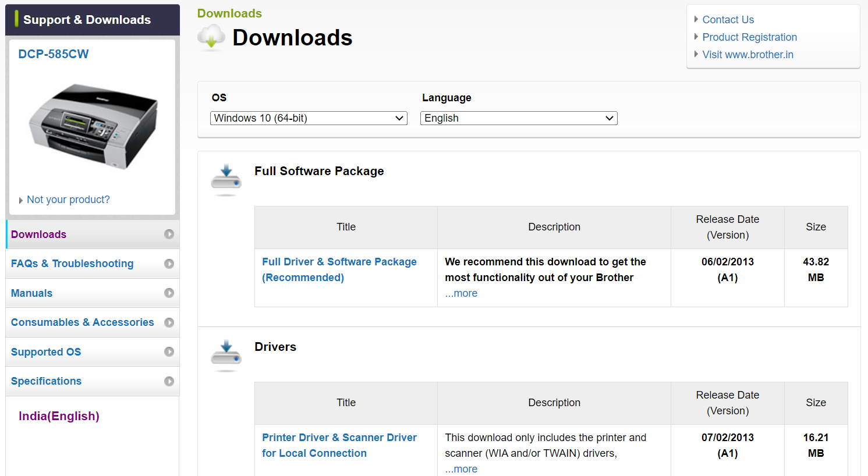Click the Drivers section heading
The image size is (868, 476).
[x=275, y=347]
